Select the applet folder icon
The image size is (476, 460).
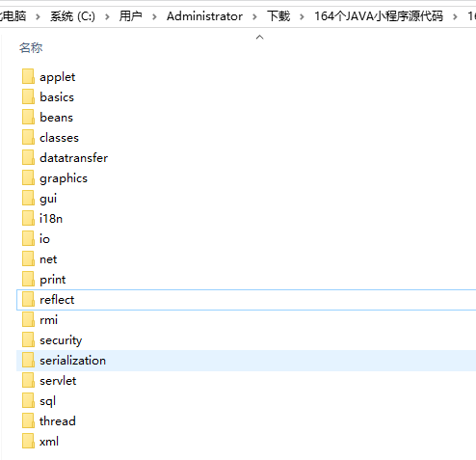point(28,77)
